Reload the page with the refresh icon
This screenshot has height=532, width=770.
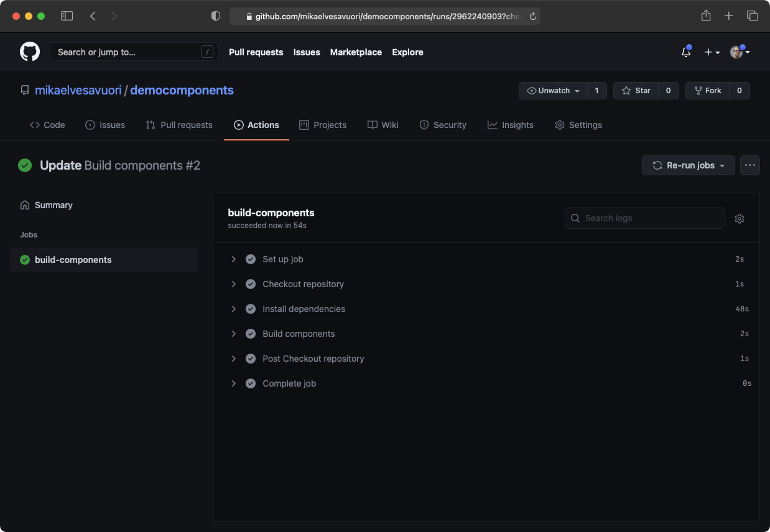pos(532,17)
